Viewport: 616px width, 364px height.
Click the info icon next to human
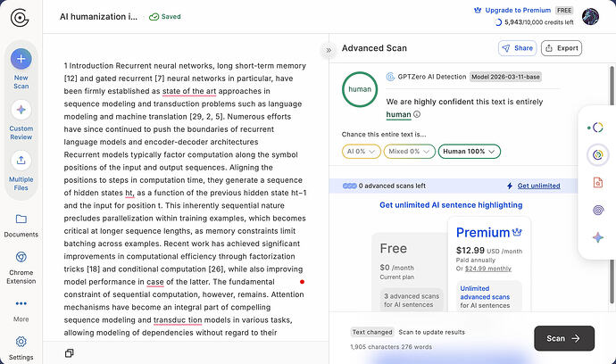pyautogui.click(x=417, y=114)
